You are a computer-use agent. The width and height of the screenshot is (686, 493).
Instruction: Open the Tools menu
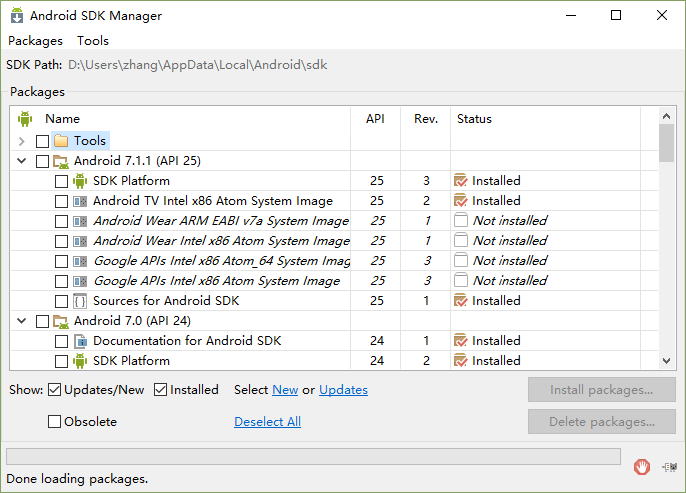[x=93, y=41]
